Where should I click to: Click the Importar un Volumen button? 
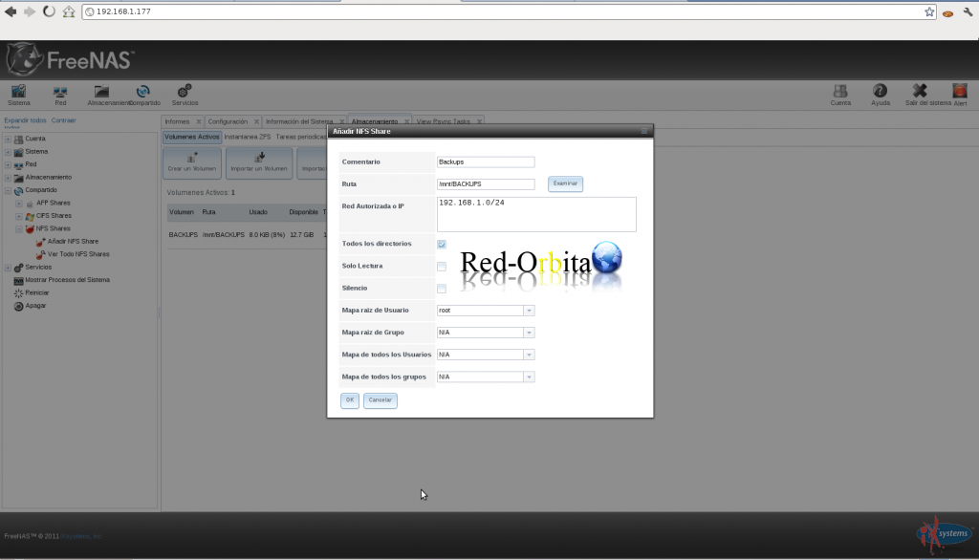[259, 162]
